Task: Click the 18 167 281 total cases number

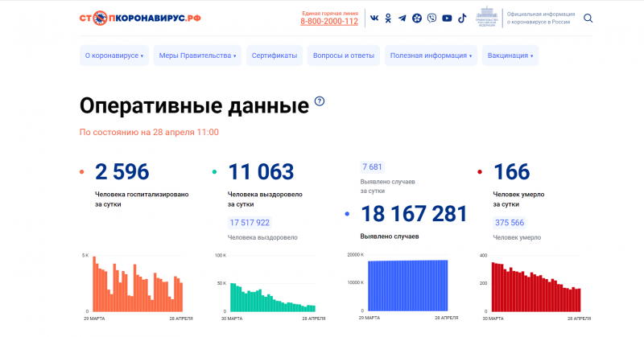Action: click(414, 214)
